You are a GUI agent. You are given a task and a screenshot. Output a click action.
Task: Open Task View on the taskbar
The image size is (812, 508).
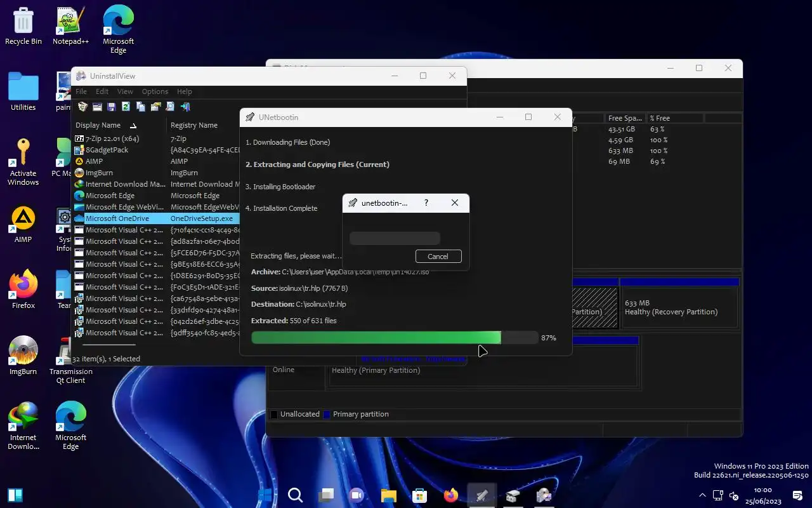coord(326,495)
